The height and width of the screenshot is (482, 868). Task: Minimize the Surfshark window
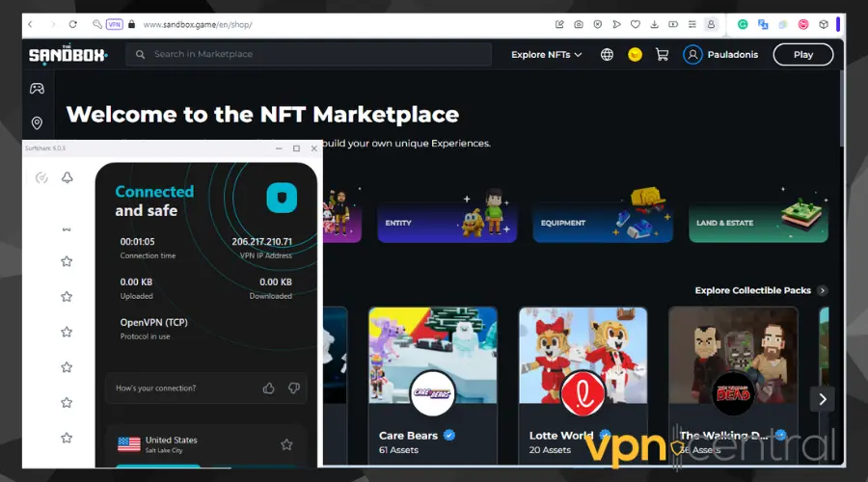(279, 148)
